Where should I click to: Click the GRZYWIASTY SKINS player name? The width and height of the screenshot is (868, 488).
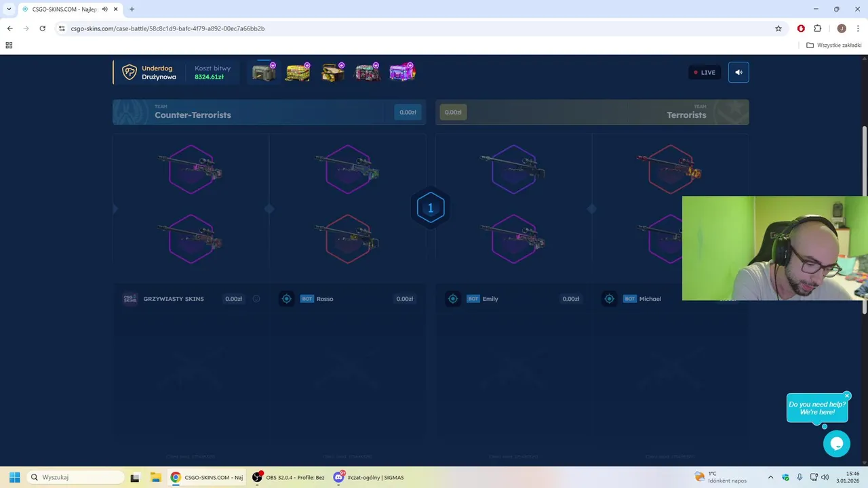(x=174, y=299)
